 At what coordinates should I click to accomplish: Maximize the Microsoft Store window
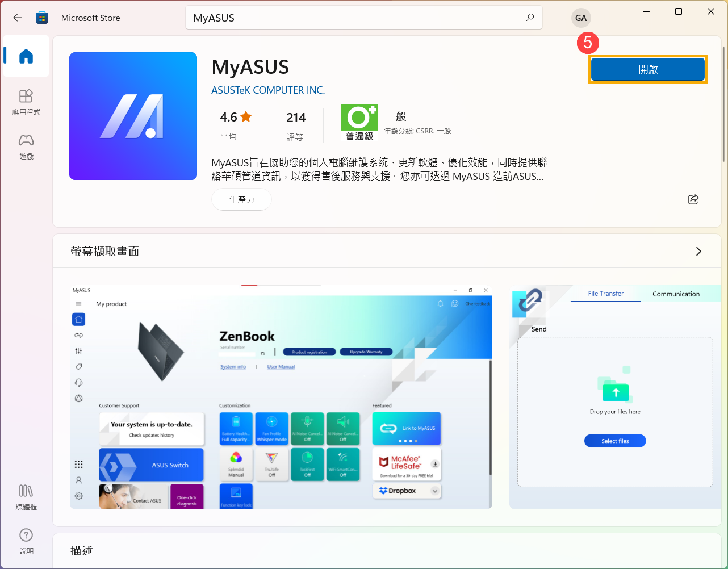click(679, 11)
